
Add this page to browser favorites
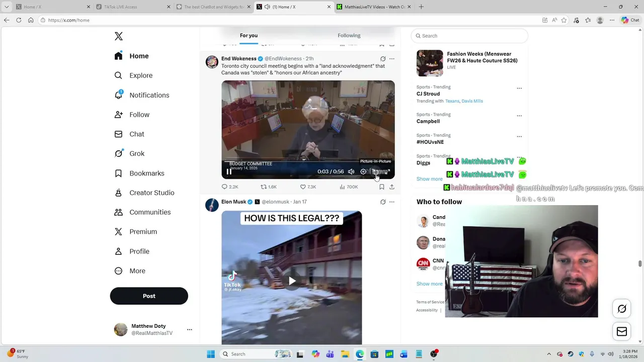click(x=564, y=20)
